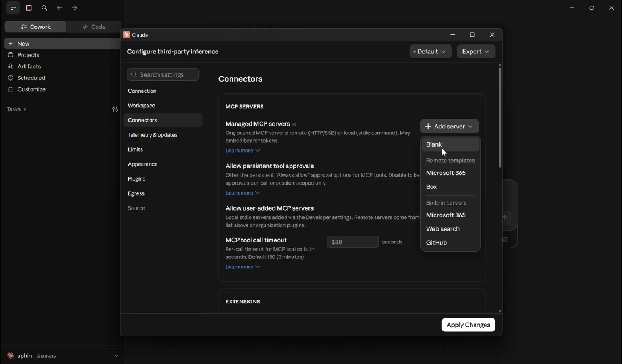Image resolution: width=622 pixels, height=364 pixels.
Task: Open the Export dropdown
Action: (x=476, y=52)
